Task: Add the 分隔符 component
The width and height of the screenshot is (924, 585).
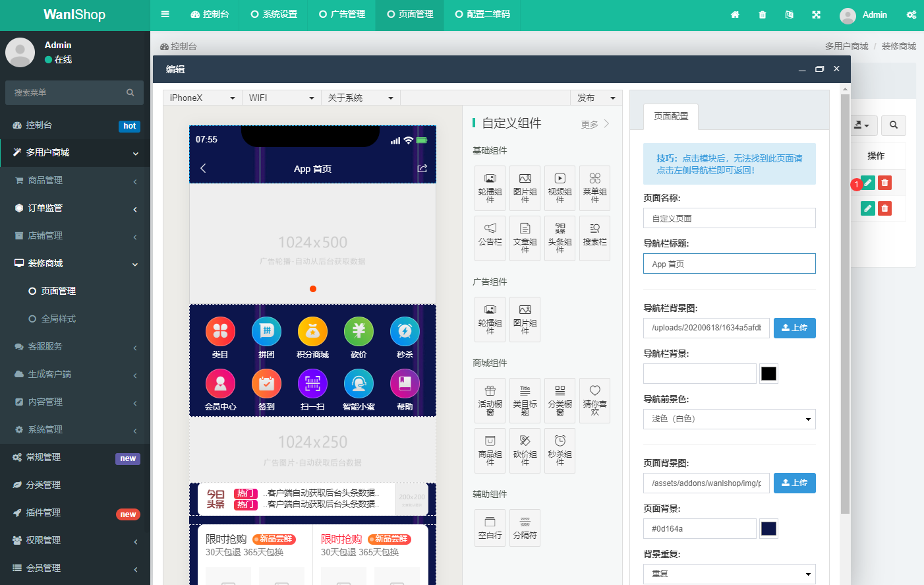Action: pos(525,528)
